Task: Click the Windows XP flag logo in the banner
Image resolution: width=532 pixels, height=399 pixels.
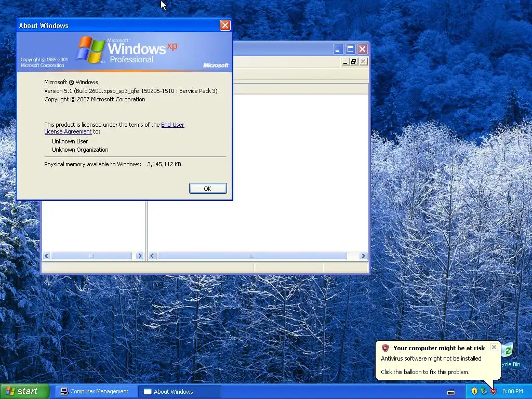Action: (90, 50)
